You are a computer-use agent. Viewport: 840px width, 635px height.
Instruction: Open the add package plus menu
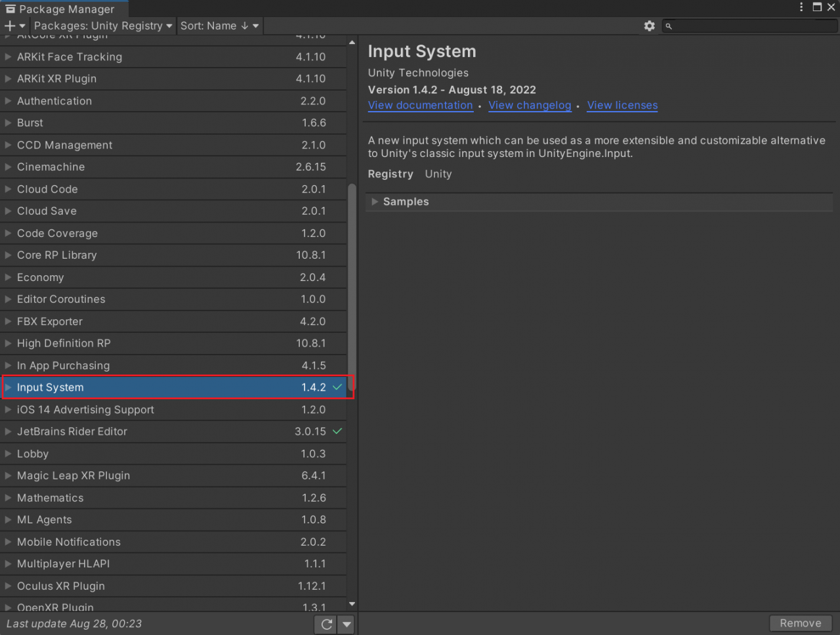coord(14,26)
